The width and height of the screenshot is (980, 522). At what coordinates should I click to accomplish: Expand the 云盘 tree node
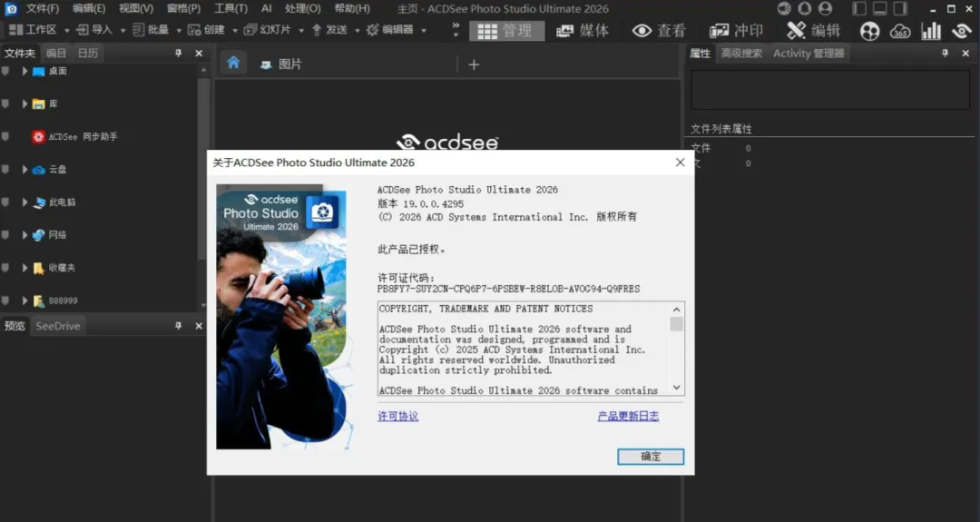point(24,170)
